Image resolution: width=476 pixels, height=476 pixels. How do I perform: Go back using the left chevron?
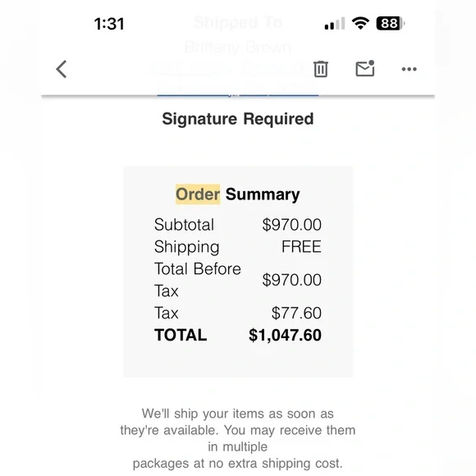pos(62,69)
